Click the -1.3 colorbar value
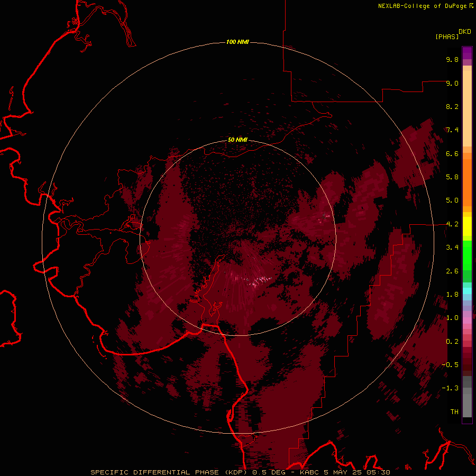 [x=450, y=388]
